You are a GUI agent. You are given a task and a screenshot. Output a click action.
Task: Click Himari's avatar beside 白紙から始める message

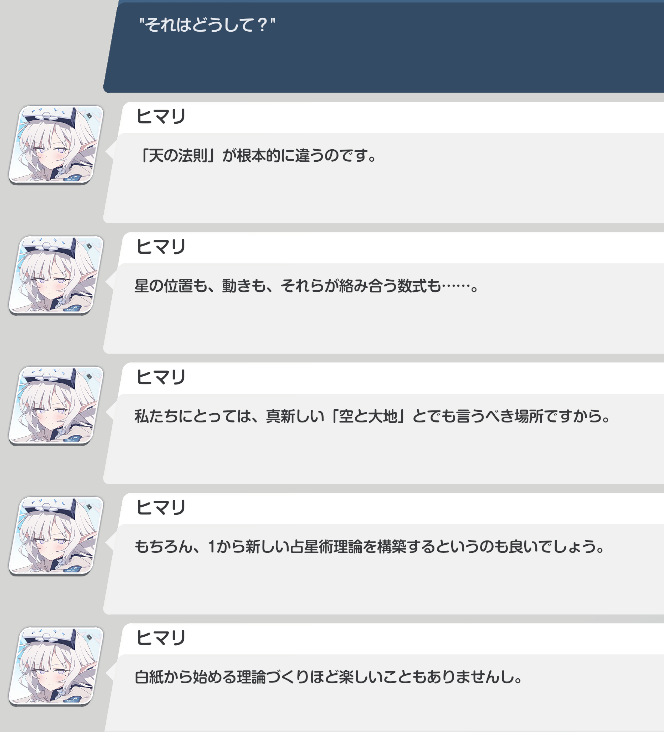click(x=56, y=666)
